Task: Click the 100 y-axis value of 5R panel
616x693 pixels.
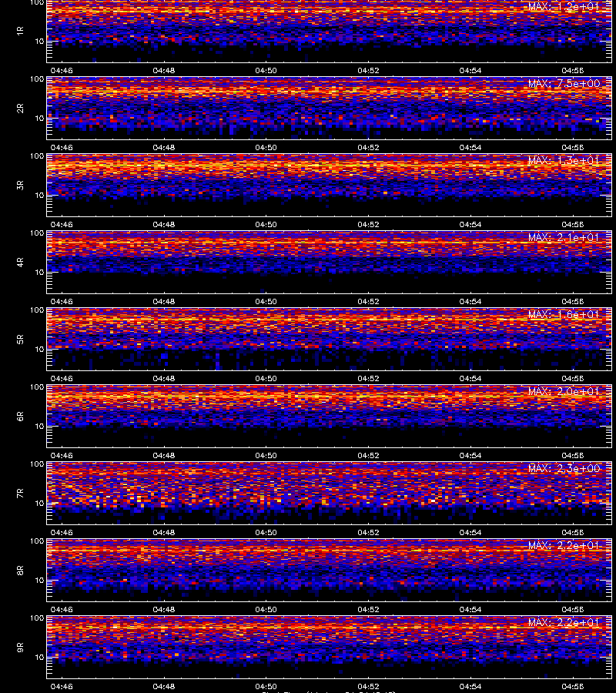Action: [x=37, y=310]
